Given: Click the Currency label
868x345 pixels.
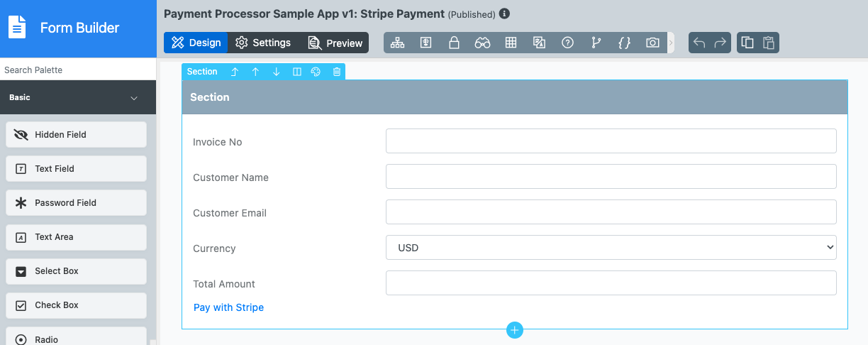Looking at the screenshot, I should 214,248.
